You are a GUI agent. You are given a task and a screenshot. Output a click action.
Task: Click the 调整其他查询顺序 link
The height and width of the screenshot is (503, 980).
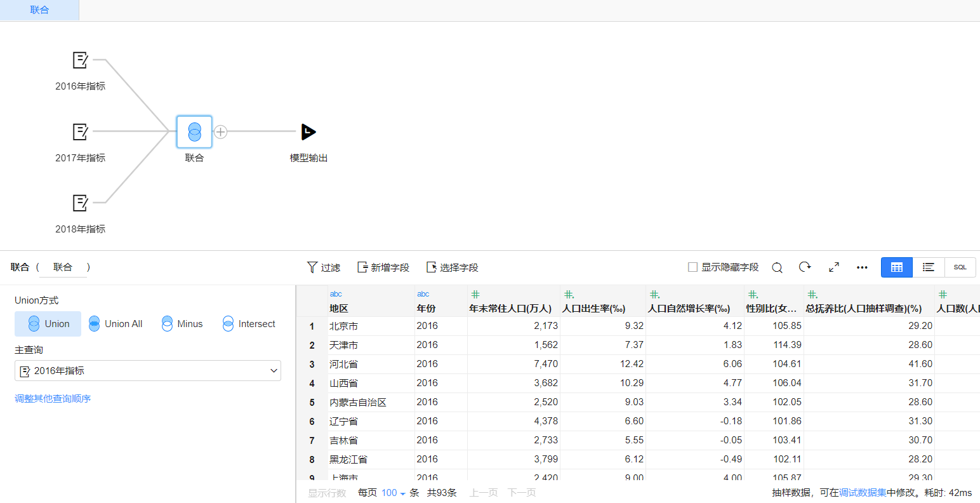[x=53, y=398]
